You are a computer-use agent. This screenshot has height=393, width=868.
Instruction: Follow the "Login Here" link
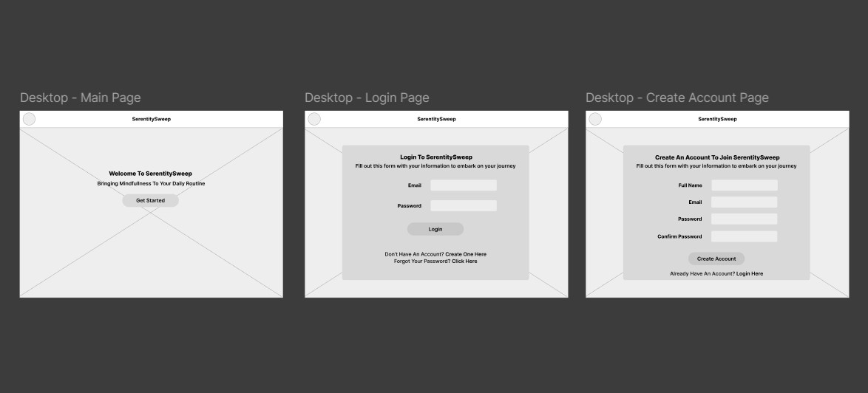[x=750, y=274]
